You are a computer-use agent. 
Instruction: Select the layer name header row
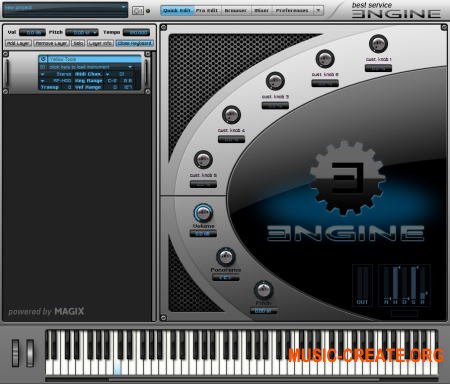[90, 59]
